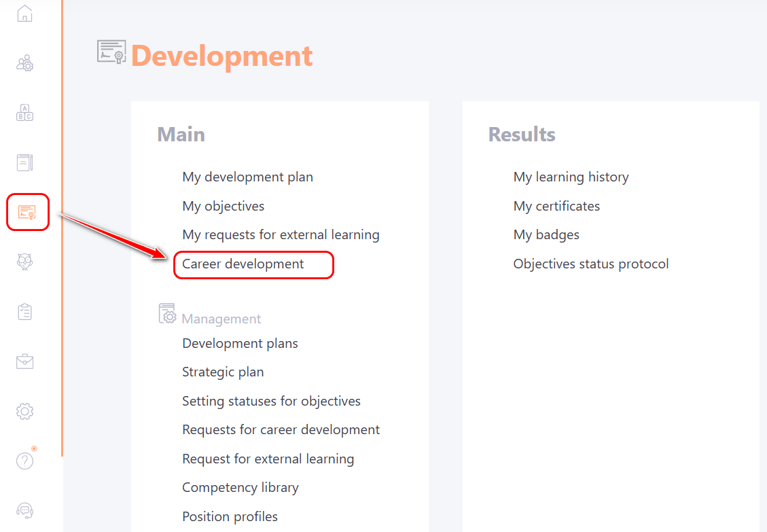Open the ABC blocks sidebar icon

[25, 113]
